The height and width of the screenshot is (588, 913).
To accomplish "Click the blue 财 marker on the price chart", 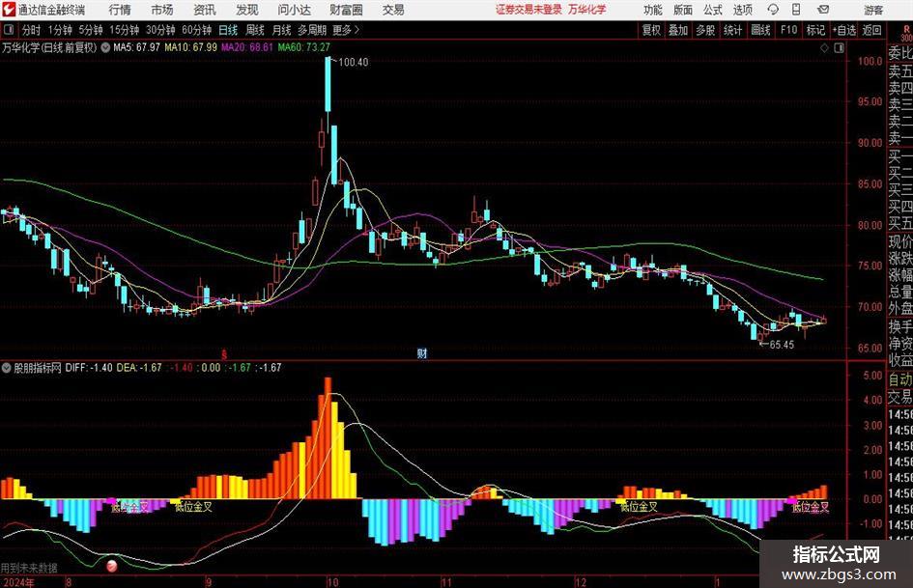I will (x=421, y=352).
